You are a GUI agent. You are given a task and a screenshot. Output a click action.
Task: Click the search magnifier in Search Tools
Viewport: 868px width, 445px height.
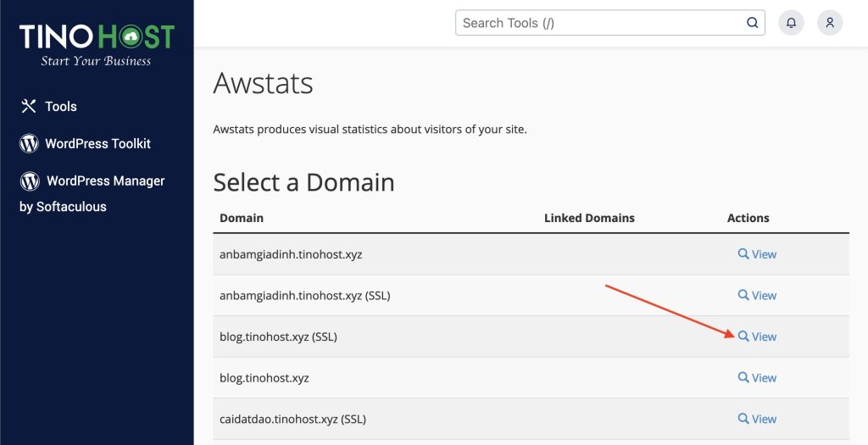click(x=753, y=23)
